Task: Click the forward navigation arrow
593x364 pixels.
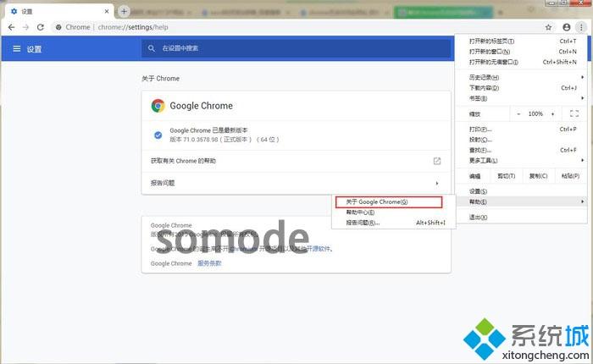Action: [25, 27]
